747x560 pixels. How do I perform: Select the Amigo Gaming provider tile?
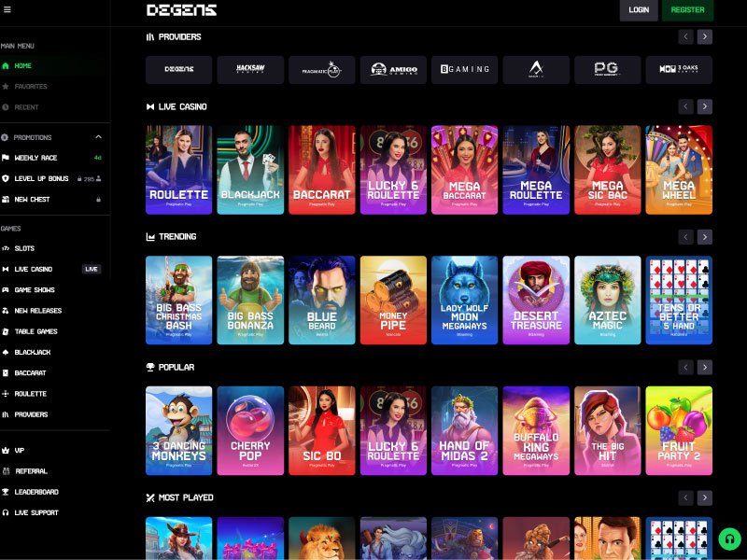point(393,69)
